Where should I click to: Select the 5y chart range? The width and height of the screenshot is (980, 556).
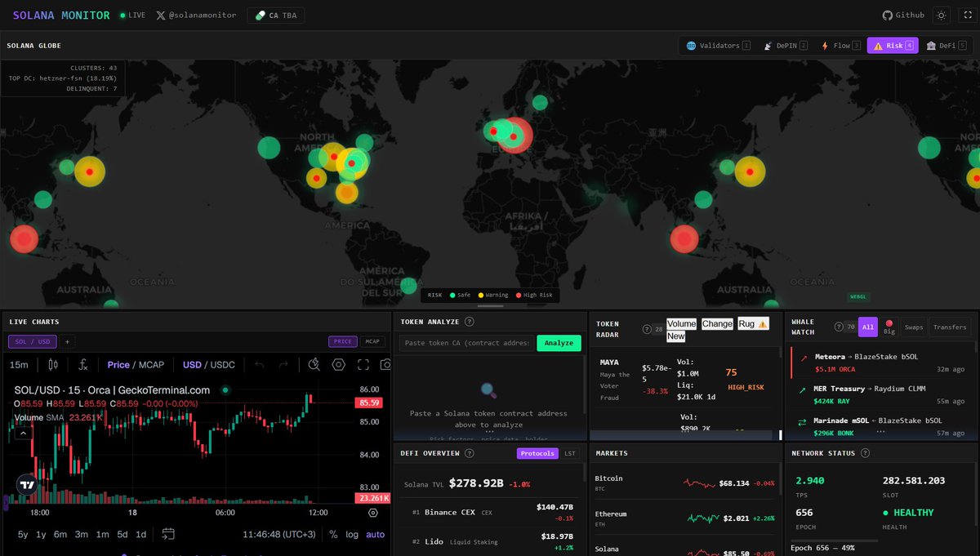[24, 535]
